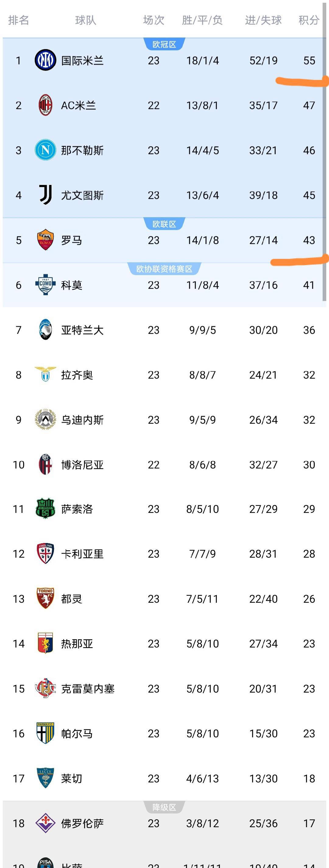Click team name 博洛尼亚

(x=82, y=465)
